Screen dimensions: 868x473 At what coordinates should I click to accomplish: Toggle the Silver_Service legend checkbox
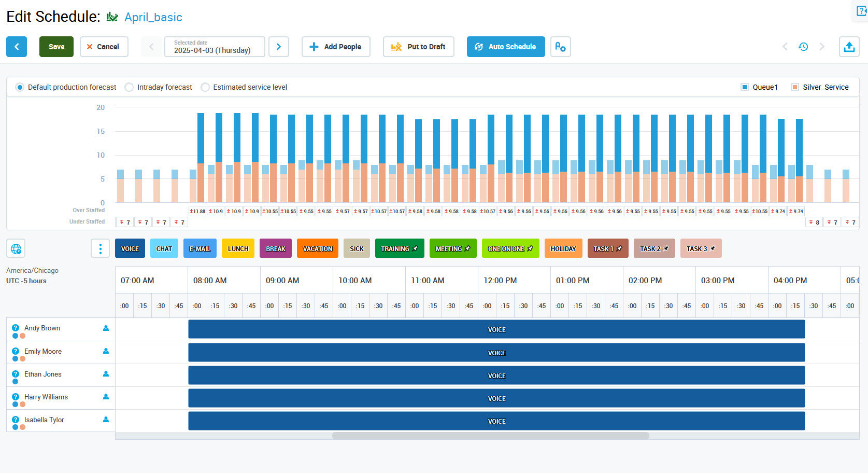[x=795, y=87]
